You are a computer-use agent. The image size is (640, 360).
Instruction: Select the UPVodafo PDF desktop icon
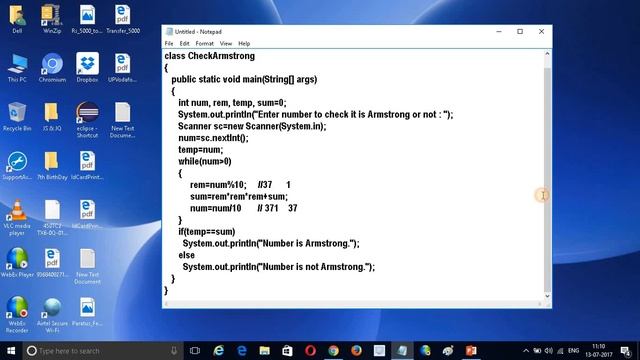[122, 68]
